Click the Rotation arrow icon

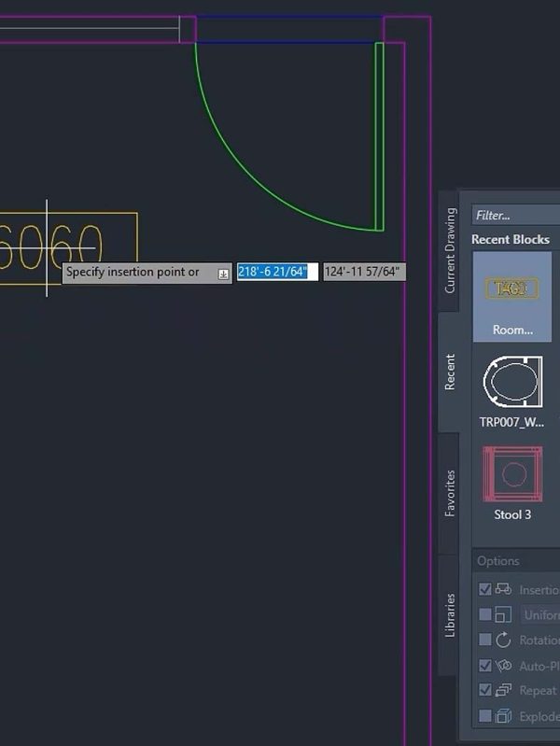point(504,640)
